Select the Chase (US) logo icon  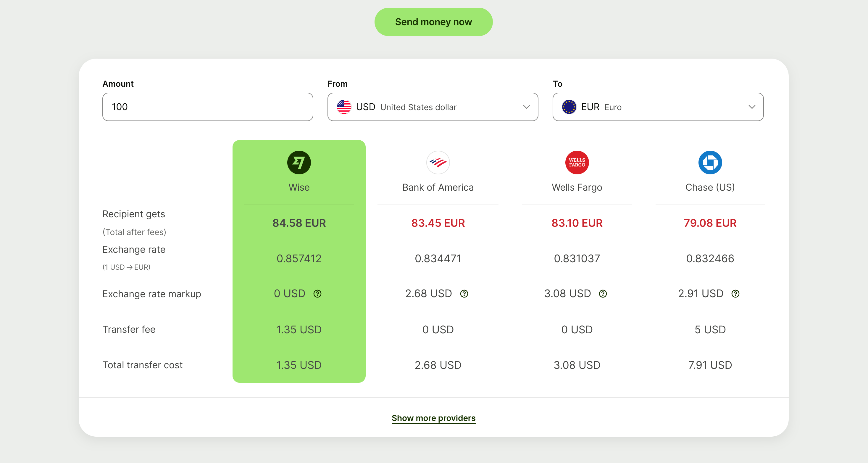(x=710, y=162)
